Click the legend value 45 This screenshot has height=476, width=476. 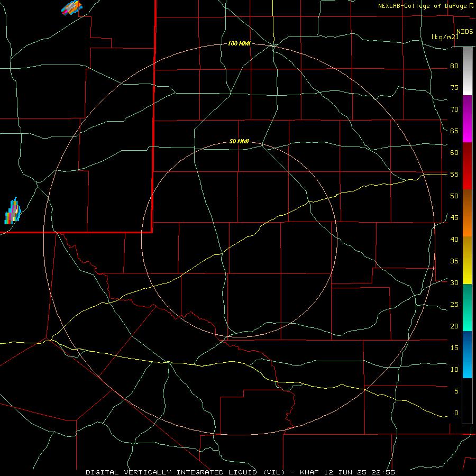tap(454, 218)
